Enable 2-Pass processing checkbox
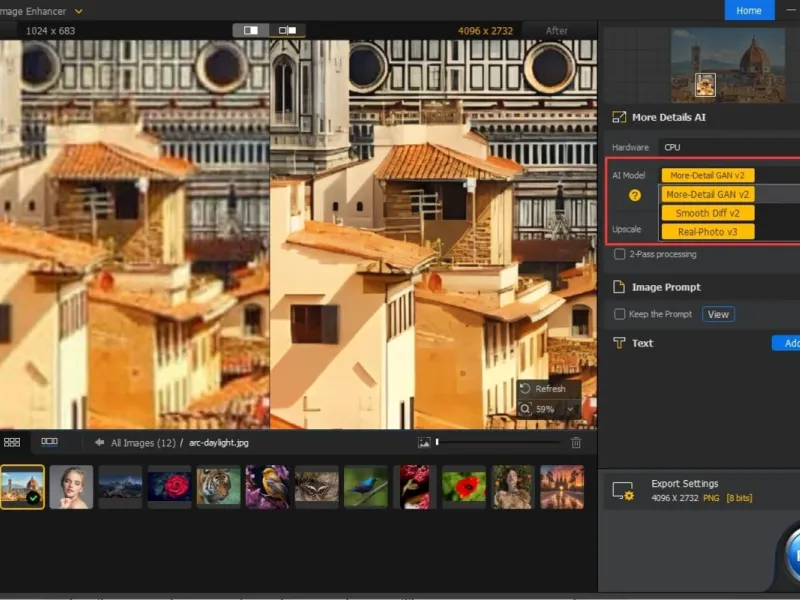 619,254
